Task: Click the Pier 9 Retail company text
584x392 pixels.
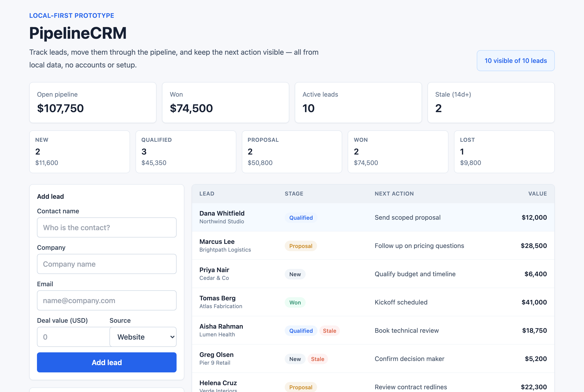Action: click(215, 363)
